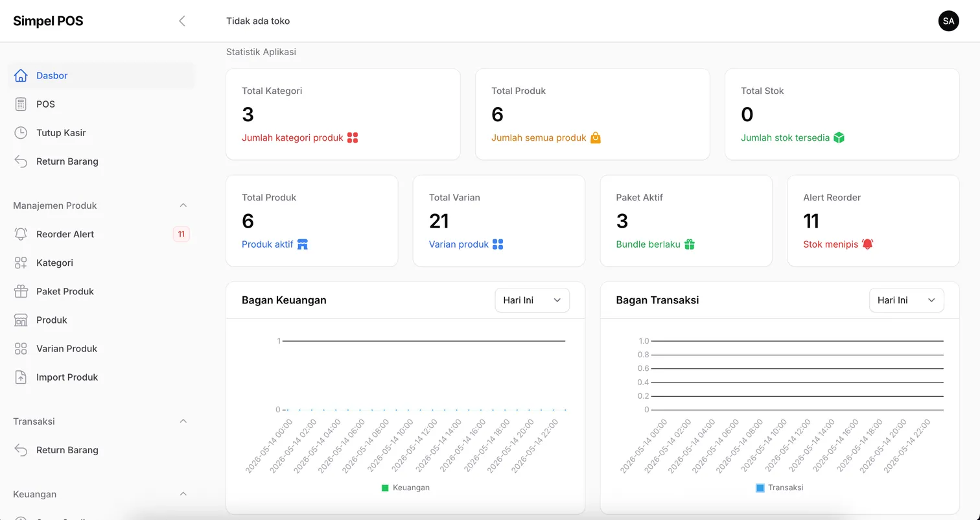Open Return Barang below Tutup Kasir
This screenshot has height=520, width=980.
pos(101,161)
